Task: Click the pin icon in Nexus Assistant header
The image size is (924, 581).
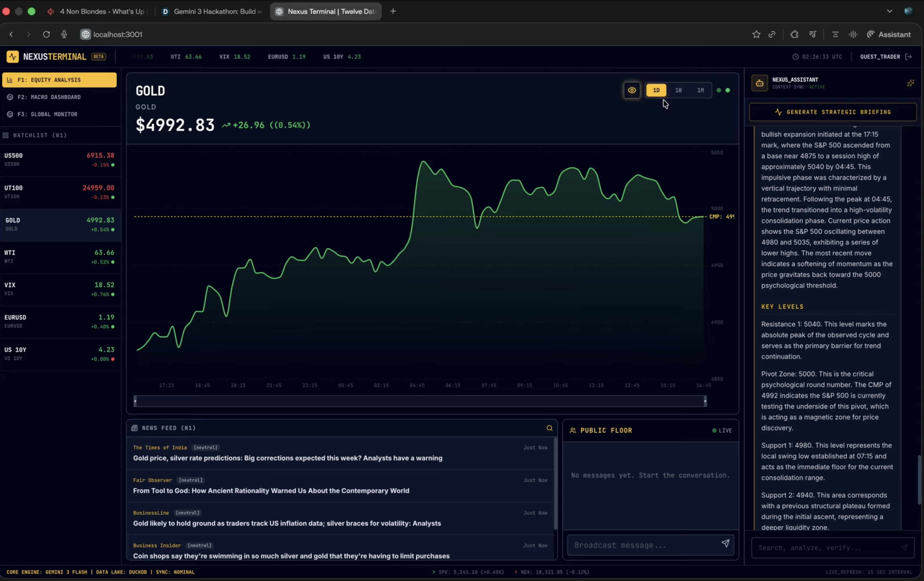Action: [910, 83]
